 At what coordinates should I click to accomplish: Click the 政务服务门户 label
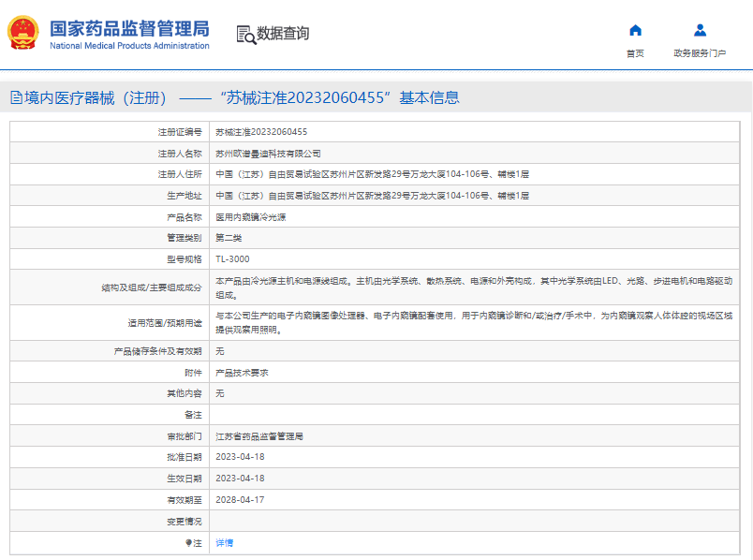pos(700,53)
